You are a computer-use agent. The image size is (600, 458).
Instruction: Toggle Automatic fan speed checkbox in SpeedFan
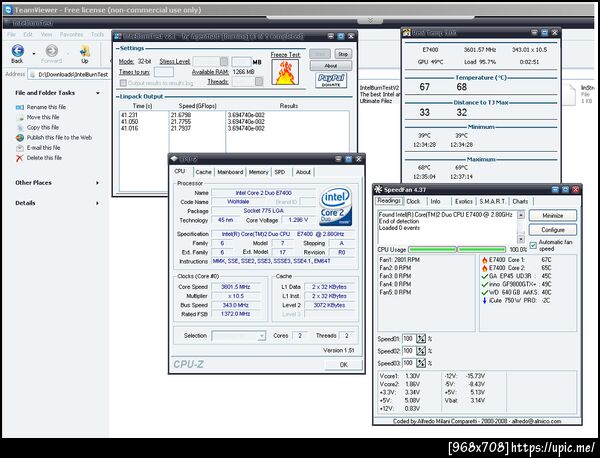(x=533, y=245)
